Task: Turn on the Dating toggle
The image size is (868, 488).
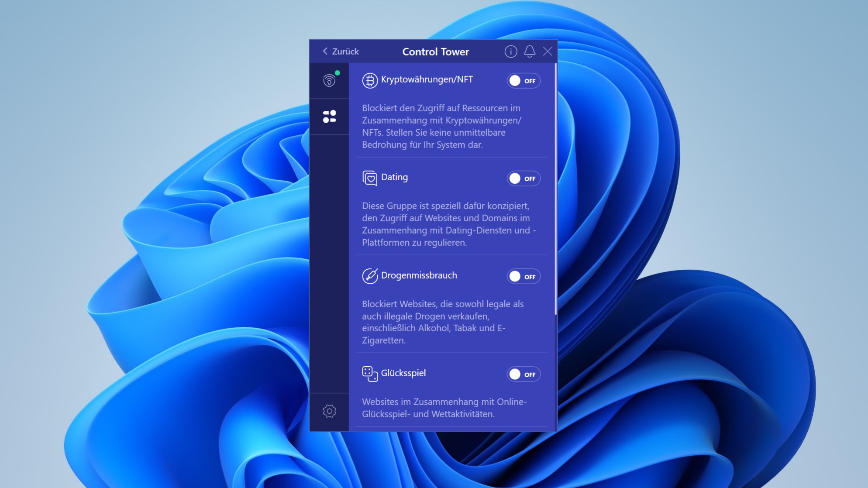Action: click(524, 179)
